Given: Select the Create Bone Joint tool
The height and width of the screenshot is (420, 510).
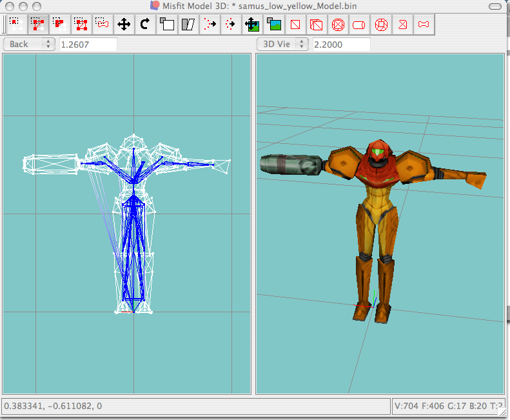Looking at the screenshot, I should [424, 24].
